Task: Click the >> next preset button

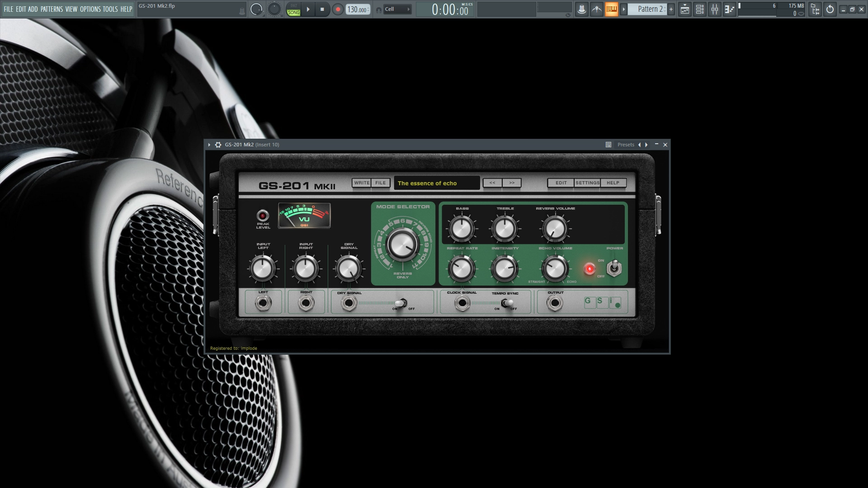Action: (x=512, y=183)
